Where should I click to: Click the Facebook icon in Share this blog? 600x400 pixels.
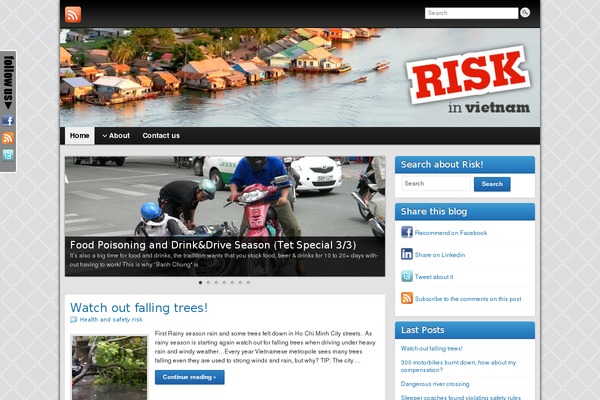coord(407,232)
